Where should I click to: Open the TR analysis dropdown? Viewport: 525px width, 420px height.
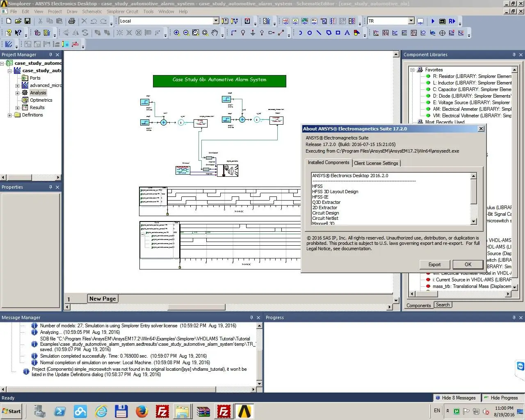click(x=411, y=21)
